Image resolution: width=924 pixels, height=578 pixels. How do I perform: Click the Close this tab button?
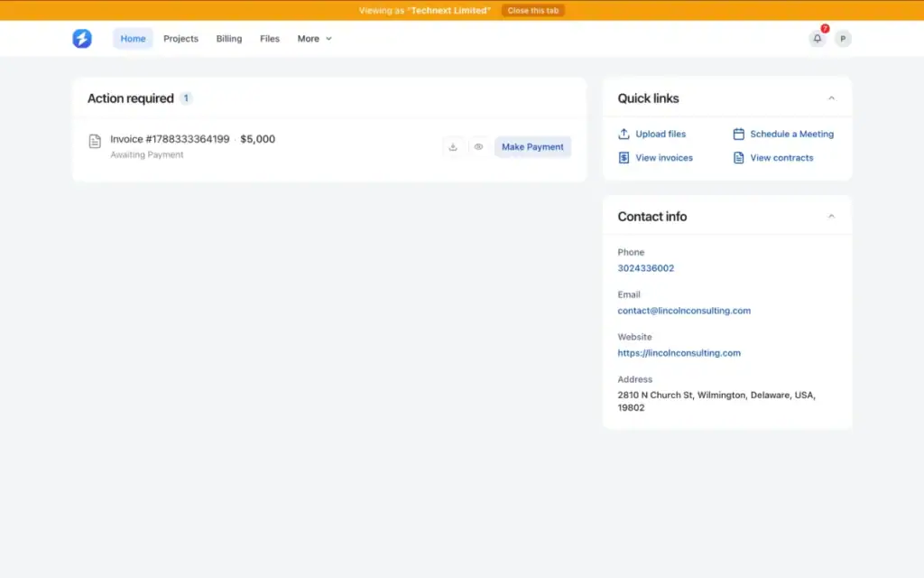coord(533,11)
